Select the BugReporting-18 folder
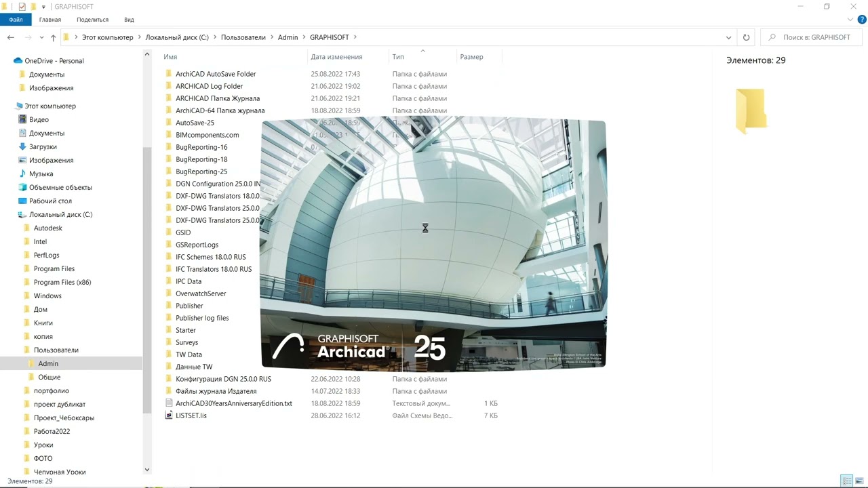 tap(201, 159)
